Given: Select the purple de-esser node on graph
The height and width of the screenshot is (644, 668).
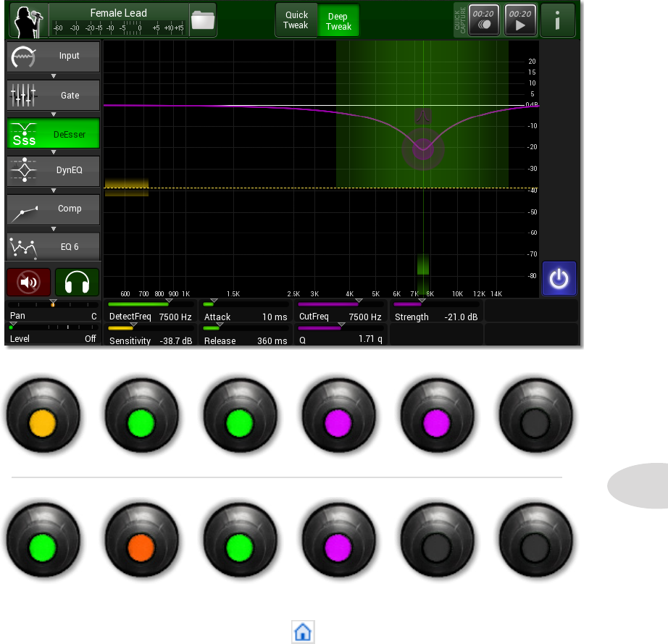Looking at the screenshot, I should (x=423, y=149).
